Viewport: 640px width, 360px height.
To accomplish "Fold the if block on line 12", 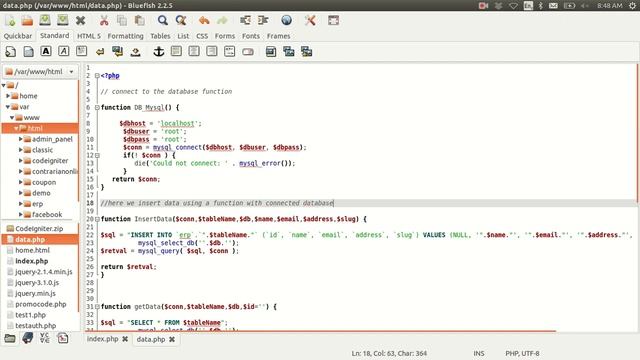I will tap(97, 155).
